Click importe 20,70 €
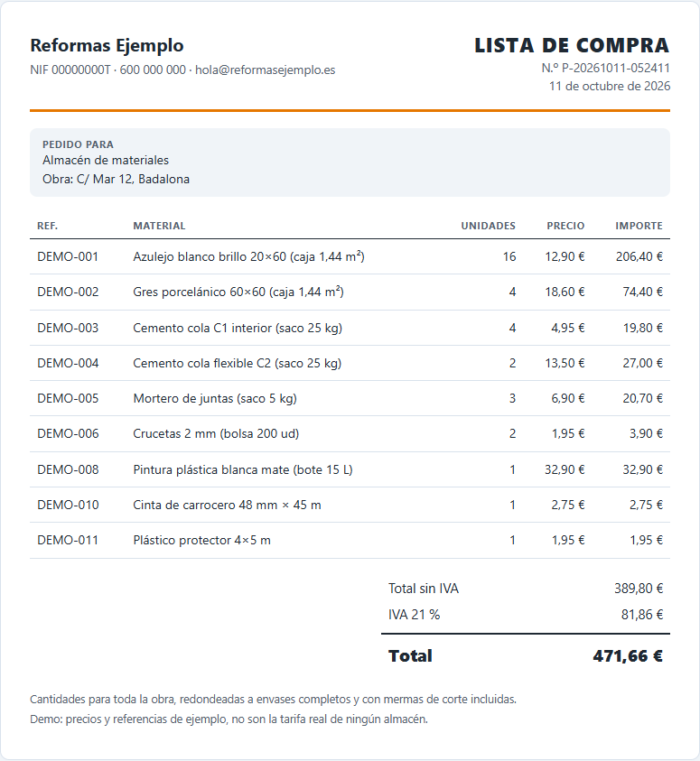Viewport: 700px width, 761px height. click(643, 398)
